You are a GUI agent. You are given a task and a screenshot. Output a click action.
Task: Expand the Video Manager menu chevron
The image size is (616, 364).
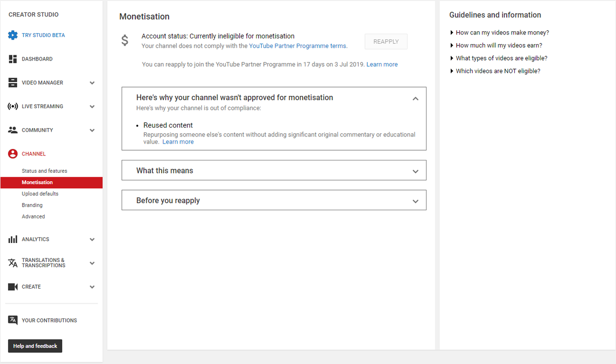[x=92, y=83]
